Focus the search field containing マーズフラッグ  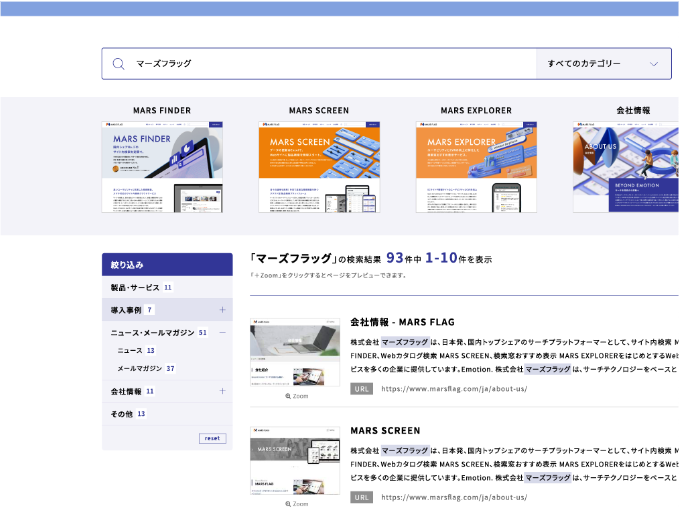click(x=319, y=64)
